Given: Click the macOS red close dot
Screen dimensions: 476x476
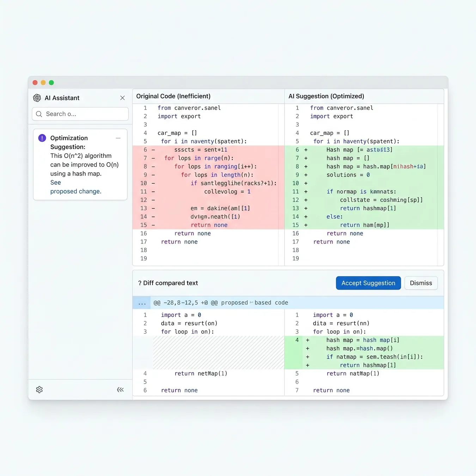Looking at the screenshot, I should click(x=35, y=83).
